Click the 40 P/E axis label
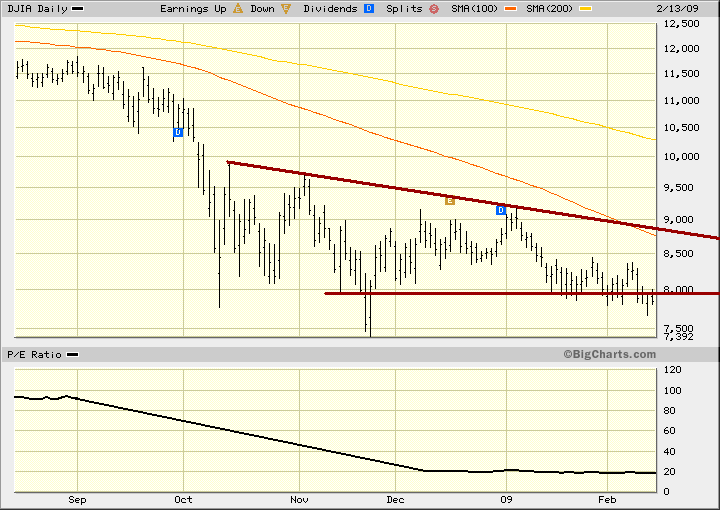Image resolution: width=720 pixels, height=510 pixels. [x=670, y=452]
